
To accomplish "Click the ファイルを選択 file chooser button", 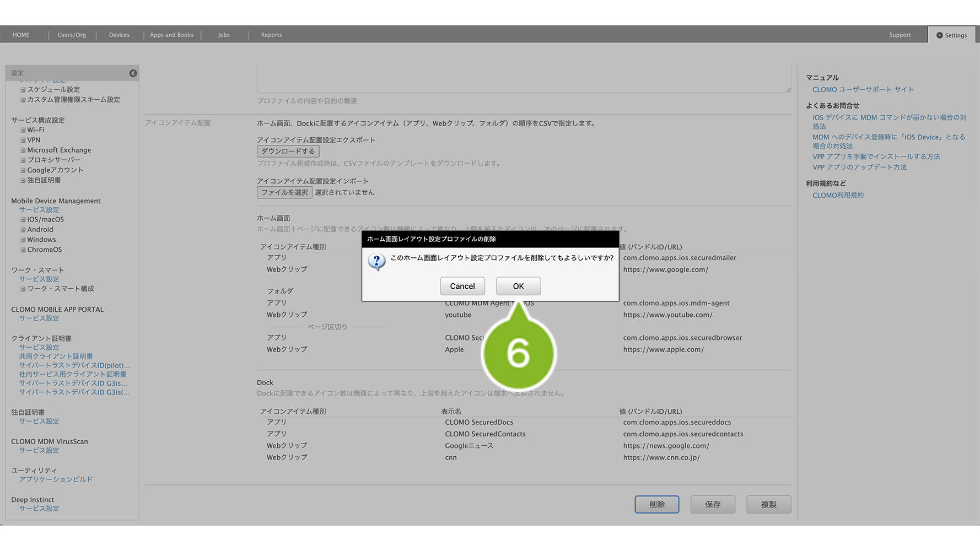I will [x=284, y=192].
